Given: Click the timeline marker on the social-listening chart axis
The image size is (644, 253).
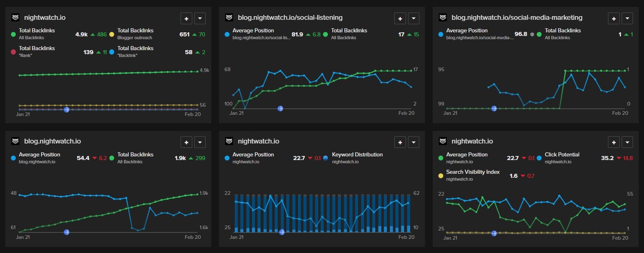Looking at the screenshot, I should pyautogui.click(x=280, y=109).
